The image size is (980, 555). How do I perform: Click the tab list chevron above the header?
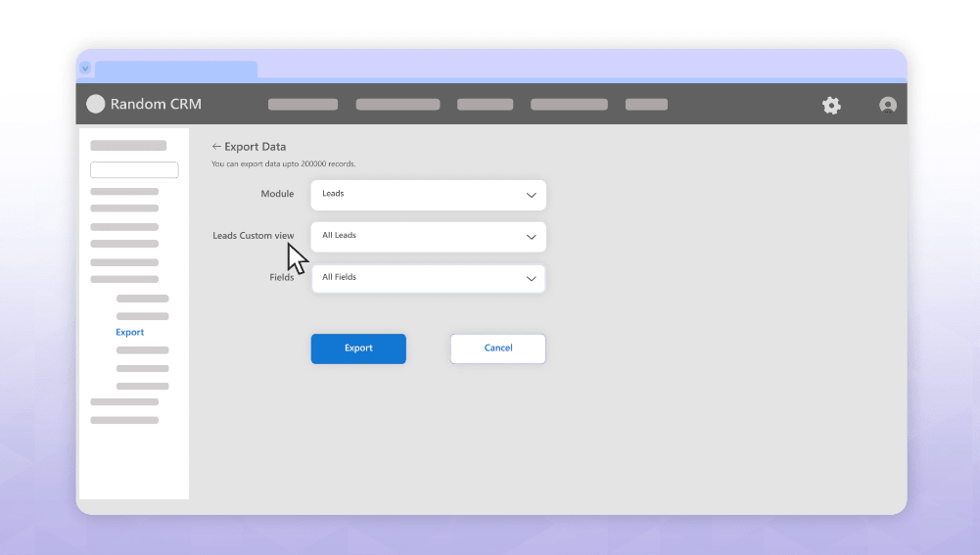click(85, 69)
